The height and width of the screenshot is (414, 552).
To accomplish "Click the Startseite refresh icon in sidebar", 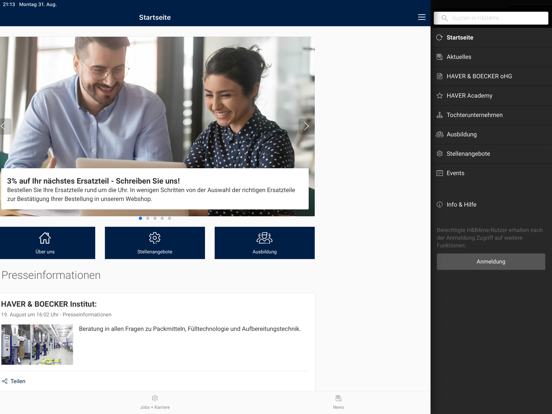I will (439, 38).
